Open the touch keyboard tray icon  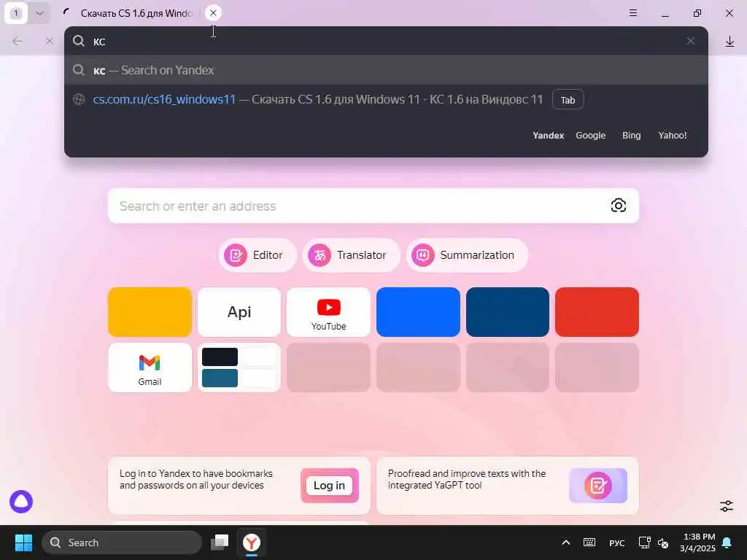(589, 542)
